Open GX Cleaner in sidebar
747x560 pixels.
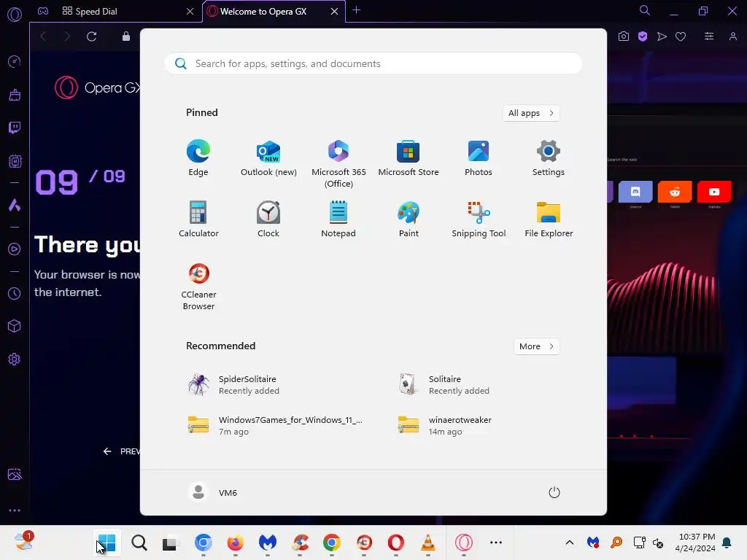click(x=15, y=95)
